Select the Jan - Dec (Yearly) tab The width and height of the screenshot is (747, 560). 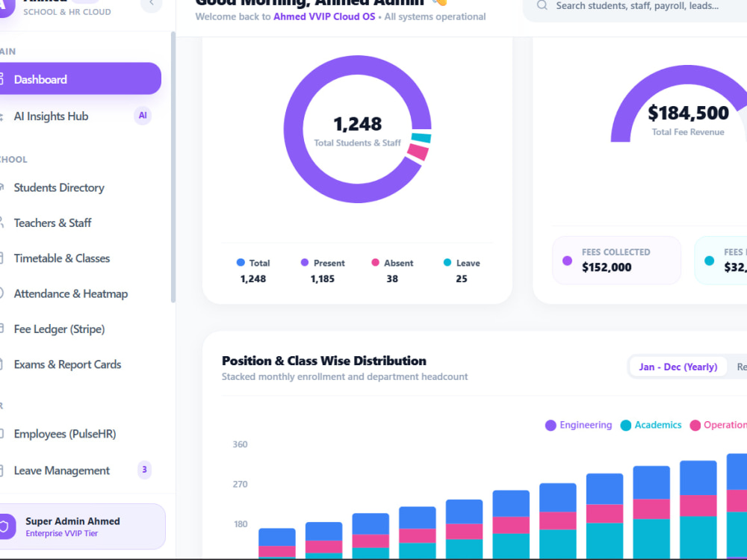(x=678, y=367)
